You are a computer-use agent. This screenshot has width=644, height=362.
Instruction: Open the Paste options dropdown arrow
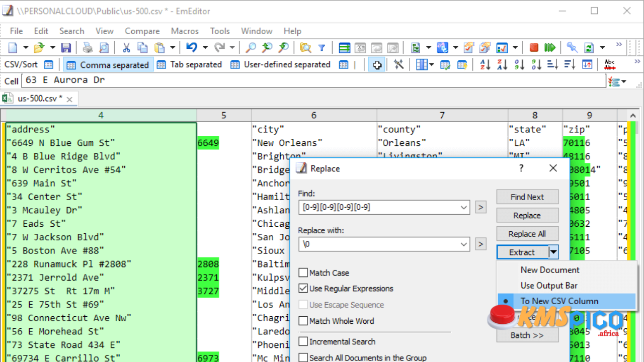[x=173, y=48]
